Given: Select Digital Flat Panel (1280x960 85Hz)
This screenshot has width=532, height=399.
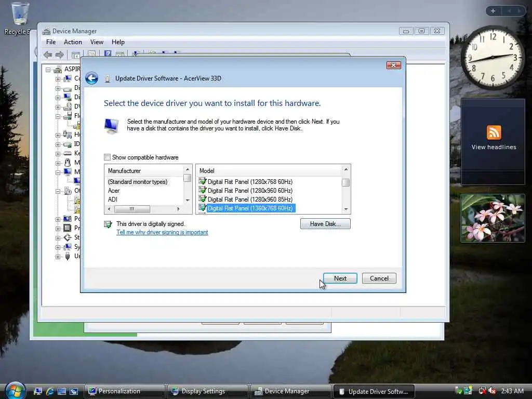Looking at the screenshot, I should [x=250, y=199].
